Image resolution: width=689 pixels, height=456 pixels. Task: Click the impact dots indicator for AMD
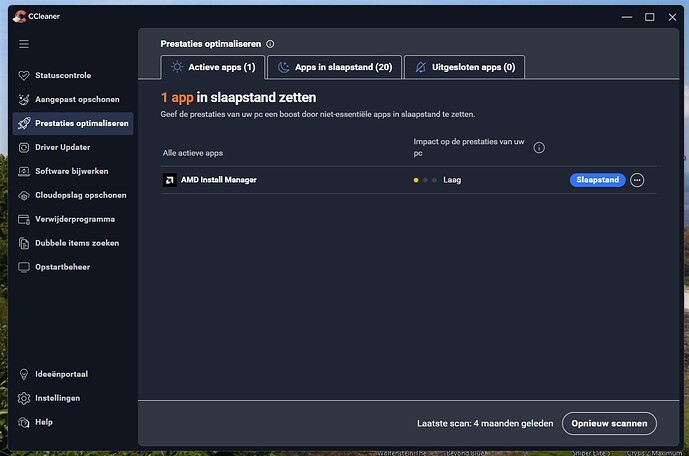425,180
